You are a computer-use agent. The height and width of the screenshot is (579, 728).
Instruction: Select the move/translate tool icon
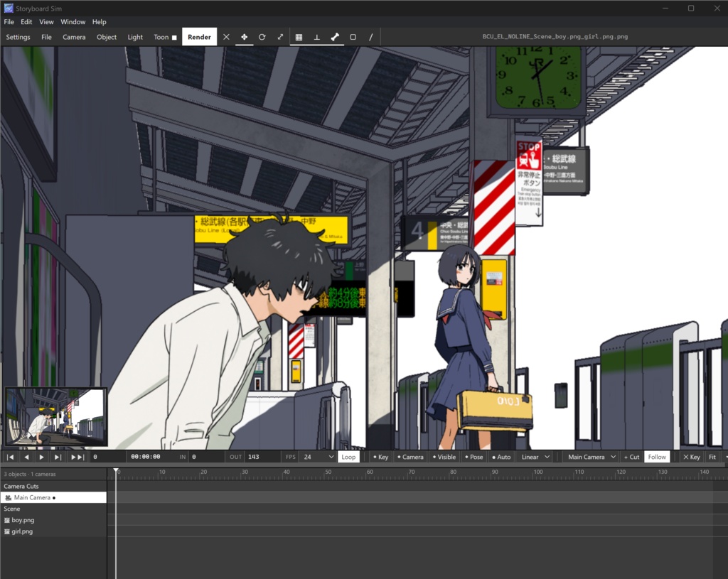245,37
